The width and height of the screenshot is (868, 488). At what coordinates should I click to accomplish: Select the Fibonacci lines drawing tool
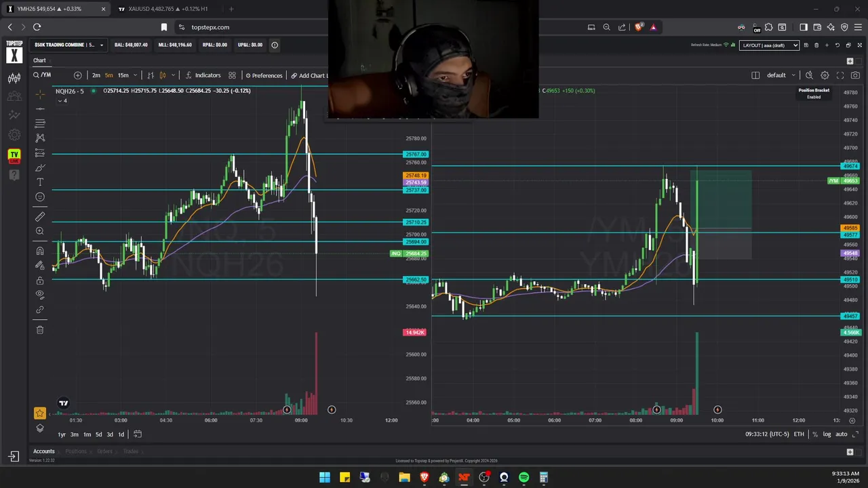(x=40, y=123)
